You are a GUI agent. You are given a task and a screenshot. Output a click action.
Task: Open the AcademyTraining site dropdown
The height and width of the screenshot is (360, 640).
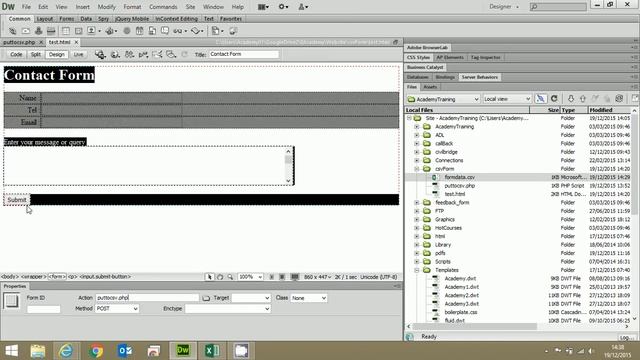tap(443, 99)
